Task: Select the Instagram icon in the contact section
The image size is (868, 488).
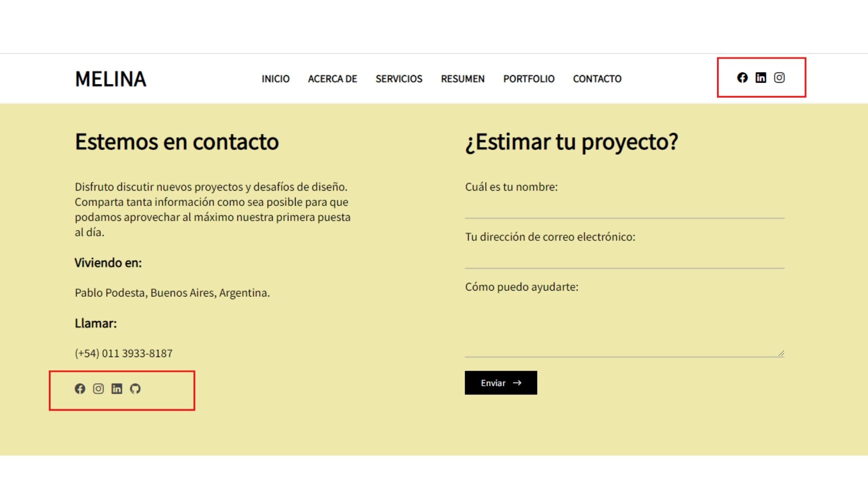Action: [99, 389]
